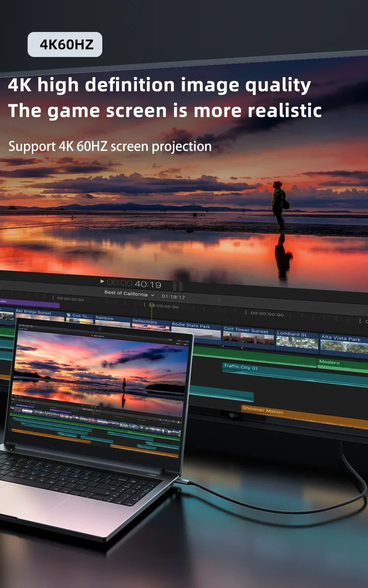
Task: Click the 00:00:30:00 ruler label
Action: (x=70, y=299)
